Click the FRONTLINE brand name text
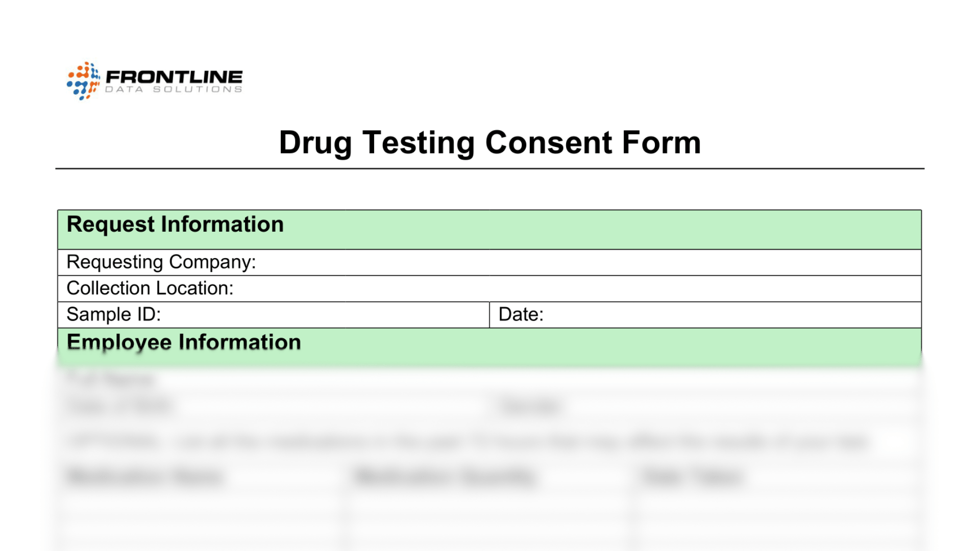Screen dimensions: 980x551 click(174, 77)
